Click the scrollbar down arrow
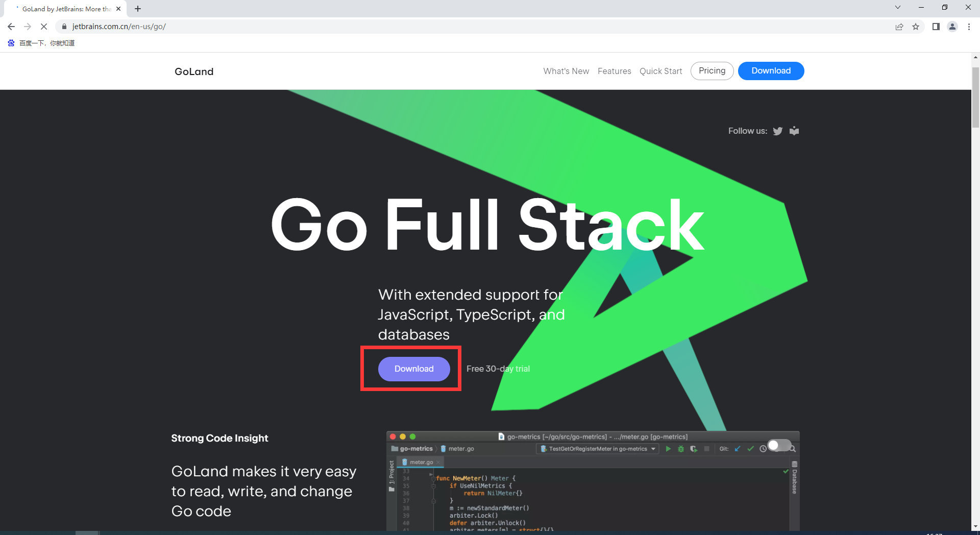 (x=975, y=526)
